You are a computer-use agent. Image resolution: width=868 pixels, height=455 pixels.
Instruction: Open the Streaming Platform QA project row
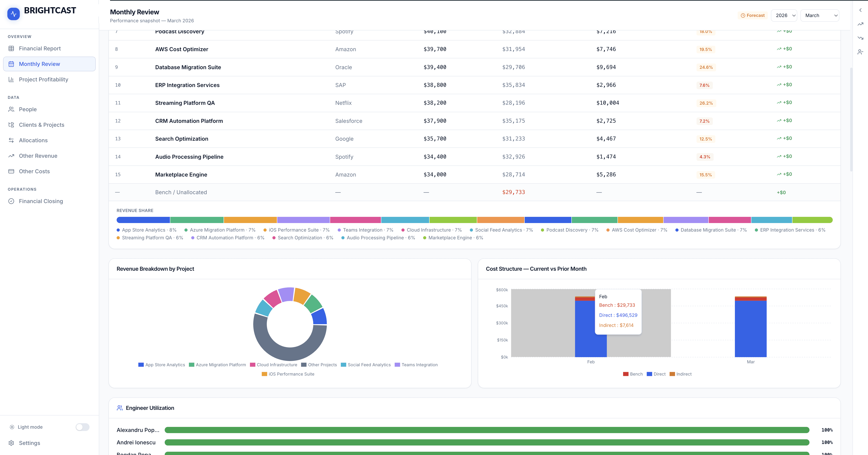point(185,103)
